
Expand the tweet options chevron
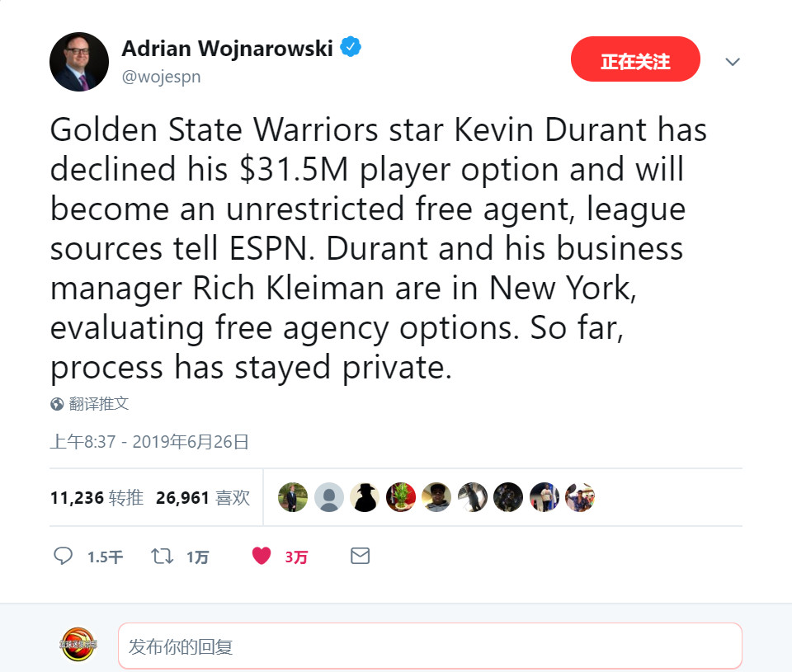click(733, 62)
